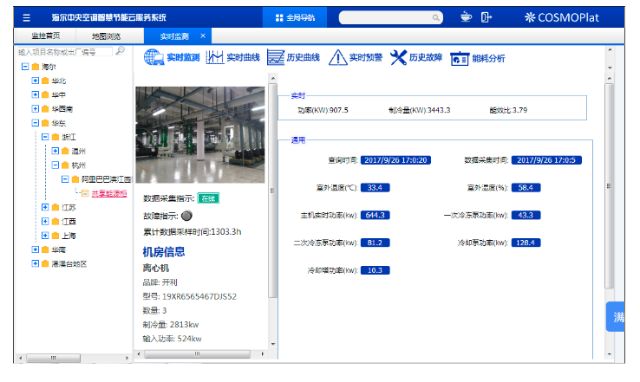640x382 pixels.
Task: Click the header search input field
Action: point(391,17)
